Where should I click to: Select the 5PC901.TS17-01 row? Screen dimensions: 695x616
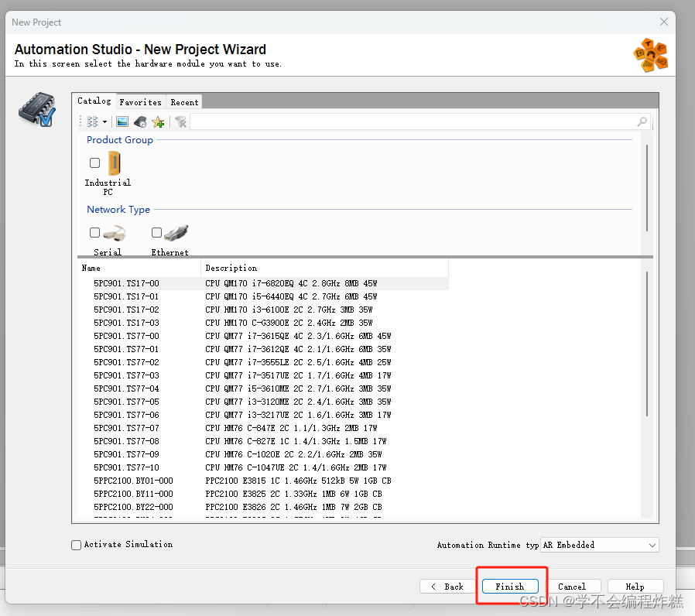262,296
